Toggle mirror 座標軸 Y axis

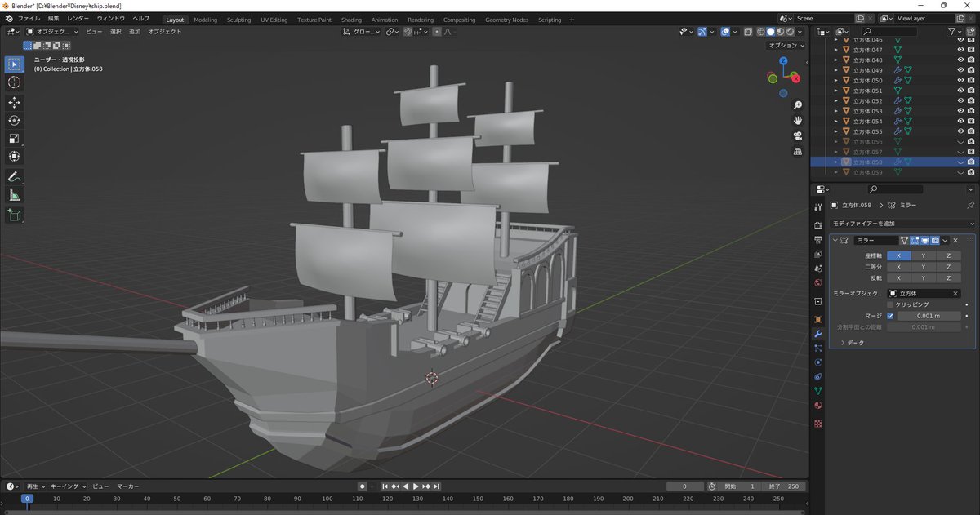(924, 255)
